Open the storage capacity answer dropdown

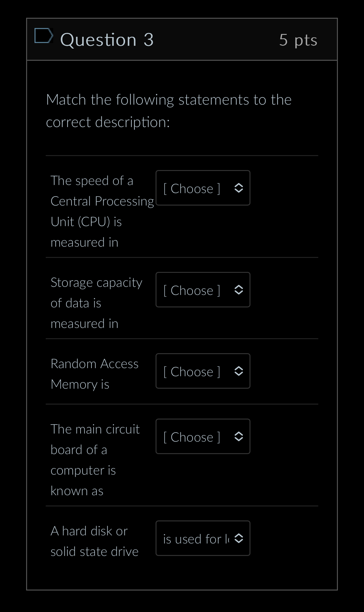coord(203,290)
